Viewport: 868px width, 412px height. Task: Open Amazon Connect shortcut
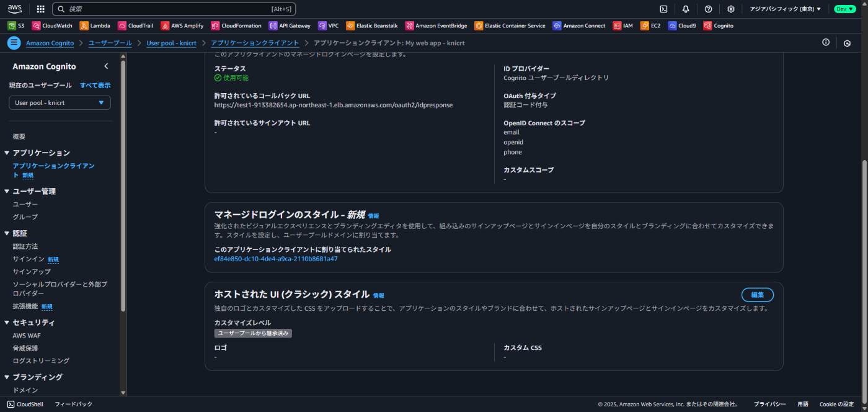click(579, 25)
